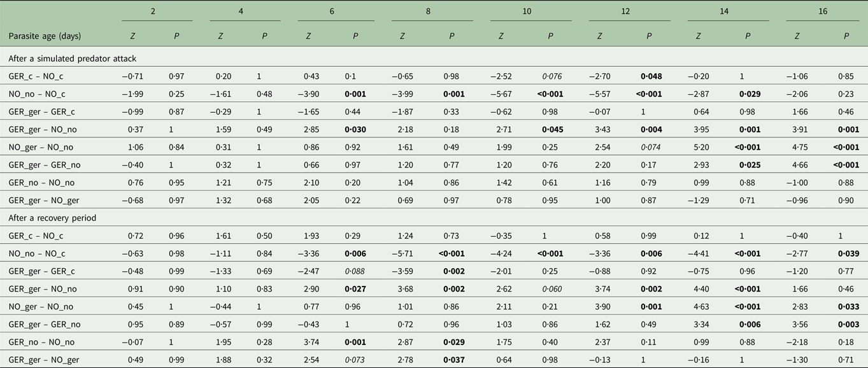Click the Z value 5·20
Screen dimensions: 868x368
tap(699, 147)
